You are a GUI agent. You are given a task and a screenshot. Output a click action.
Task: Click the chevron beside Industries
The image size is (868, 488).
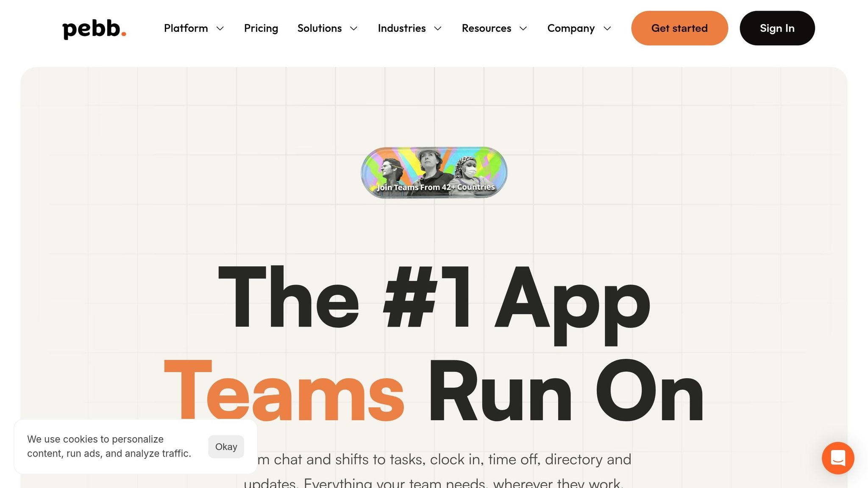(438, 28)
